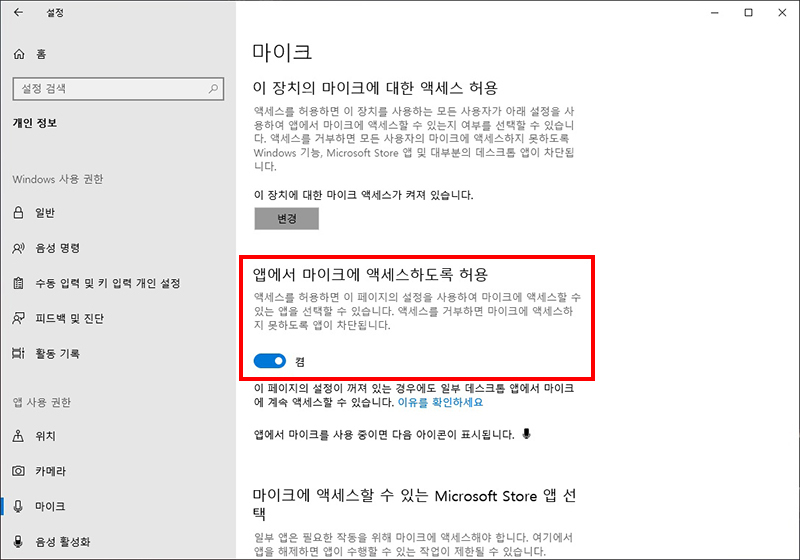Click the 이 장치의 마이크에 대한 액세스 허용 heading
800x560 pixels.
click(375, 88)
